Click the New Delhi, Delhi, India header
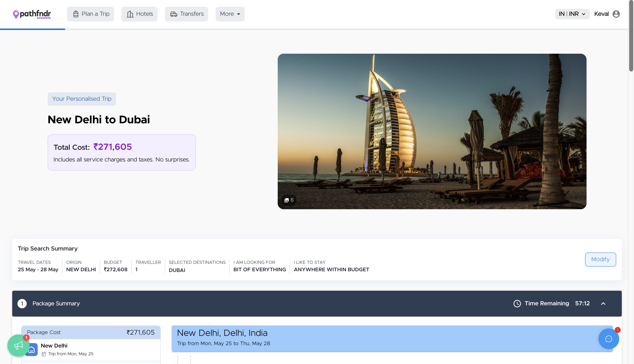 pos(392,338)
